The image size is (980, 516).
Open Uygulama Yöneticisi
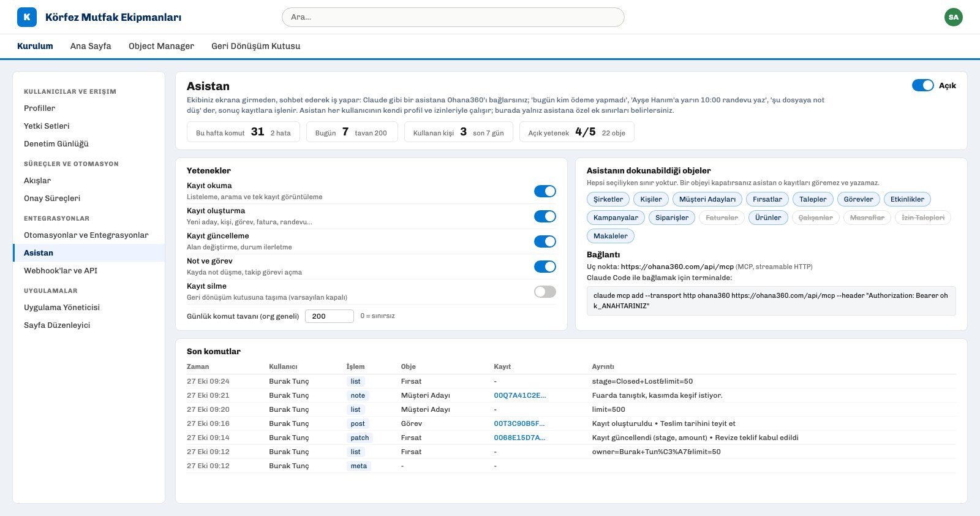[89, 308]
